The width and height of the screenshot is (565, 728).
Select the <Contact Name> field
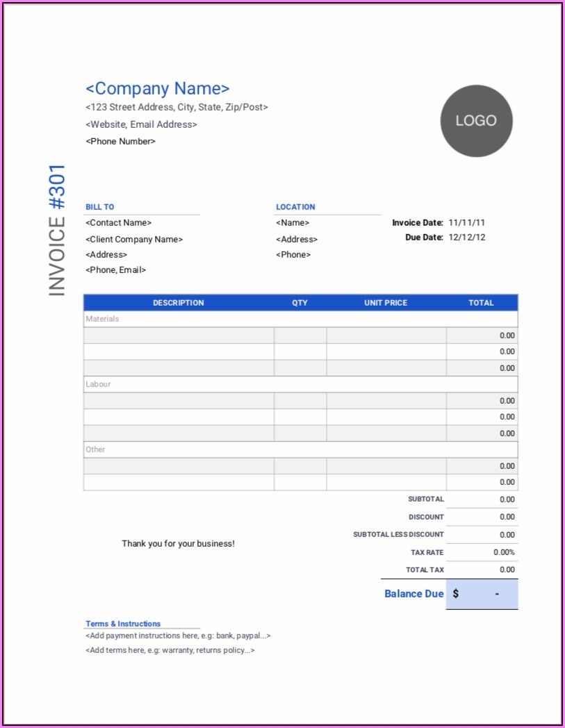[x=117, y=222]
